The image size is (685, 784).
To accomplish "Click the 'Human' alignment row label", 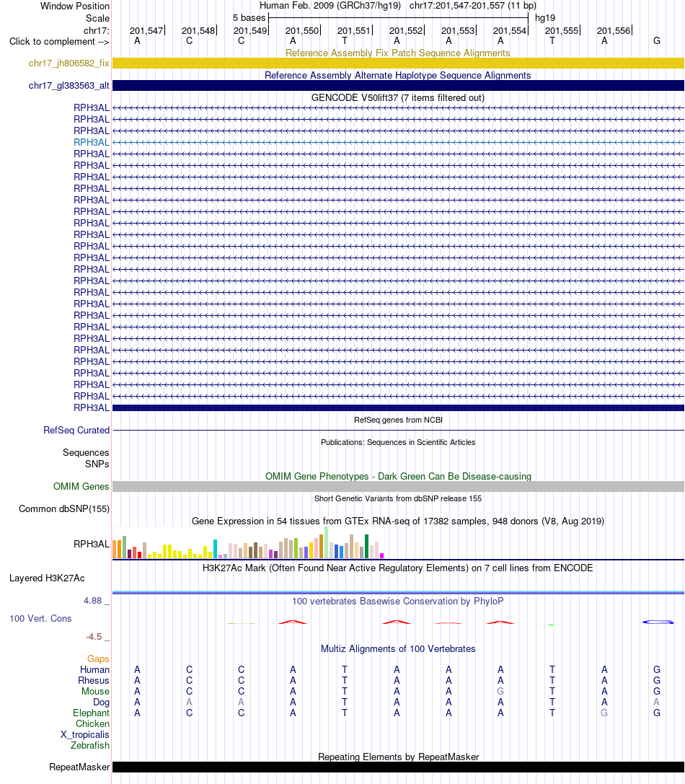I will click(x=94, y=669).
